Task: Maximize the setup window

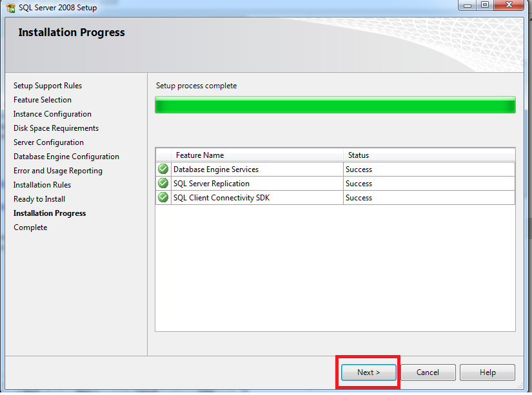Action: pyautogui.click(x=484, y=5)
